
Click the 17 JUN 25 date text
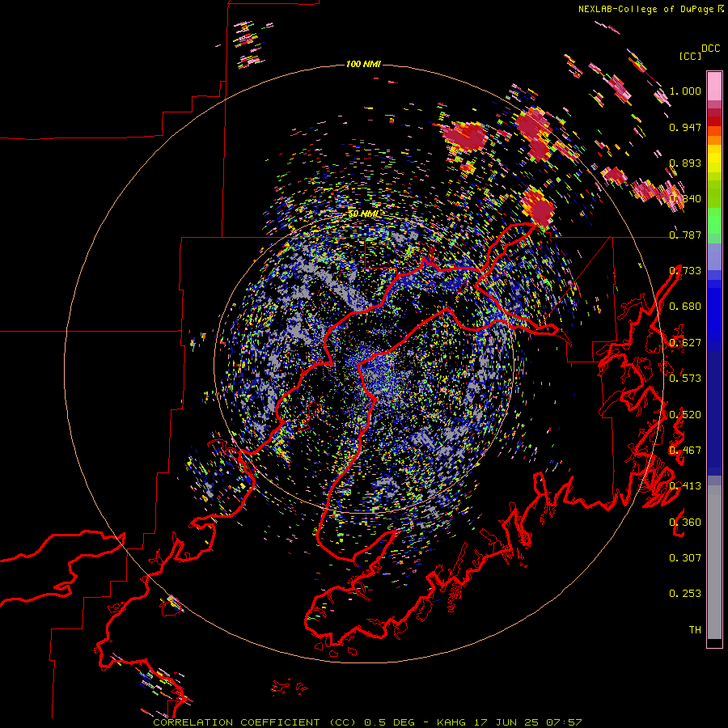tap(506, 722)
